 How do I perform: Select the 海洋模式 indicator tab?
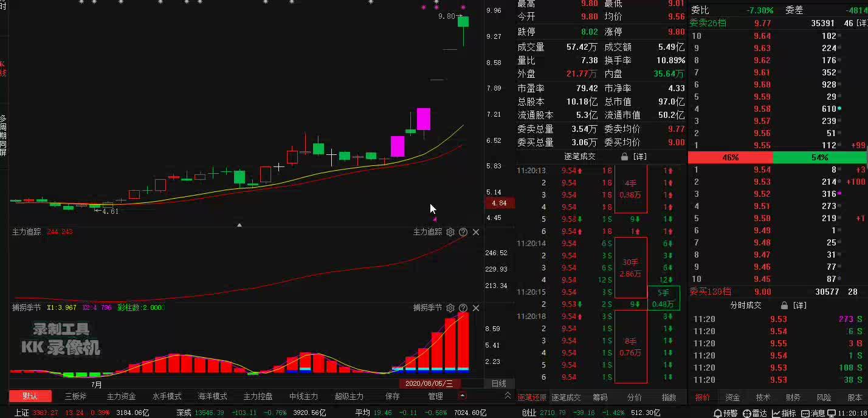(x=213, y=396)
